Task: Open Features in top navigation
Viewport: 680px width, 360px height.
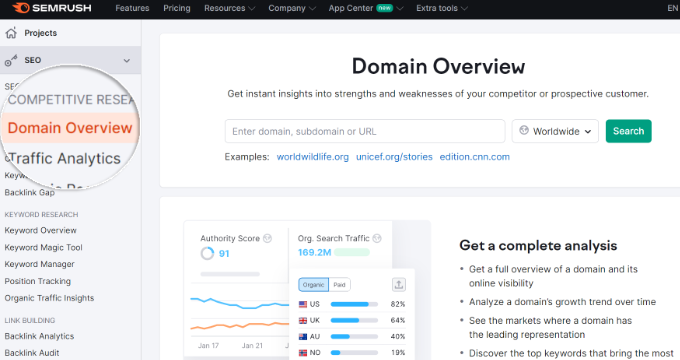Action: tap(132, 8)
